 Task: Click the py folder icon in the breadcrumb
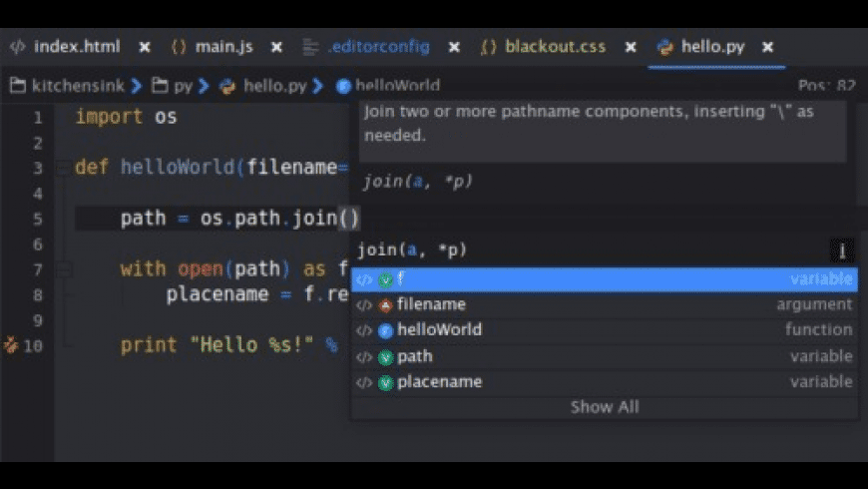point(160,86)
